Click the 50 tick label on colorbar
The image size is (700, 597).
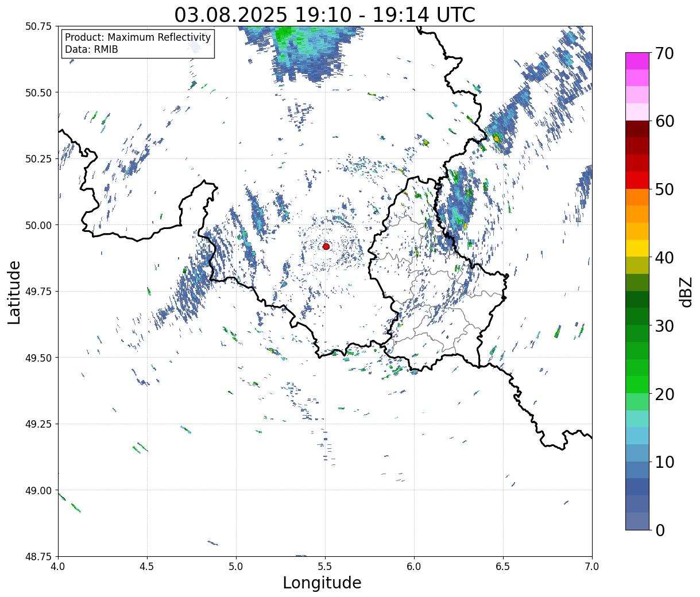click(664, 189)
